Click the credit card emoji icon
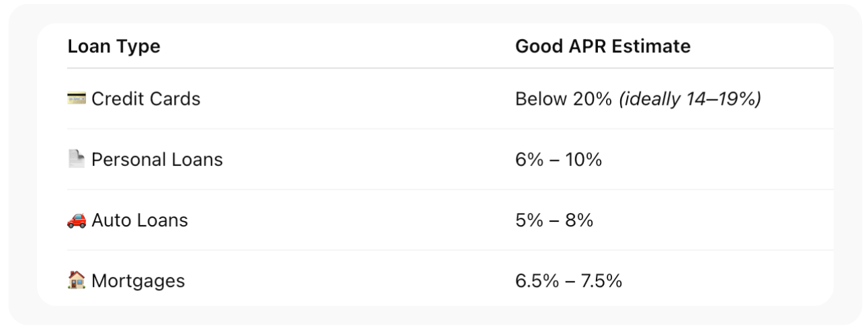The height and width of the screenshot is (330, 868). [x=77, y=99]
